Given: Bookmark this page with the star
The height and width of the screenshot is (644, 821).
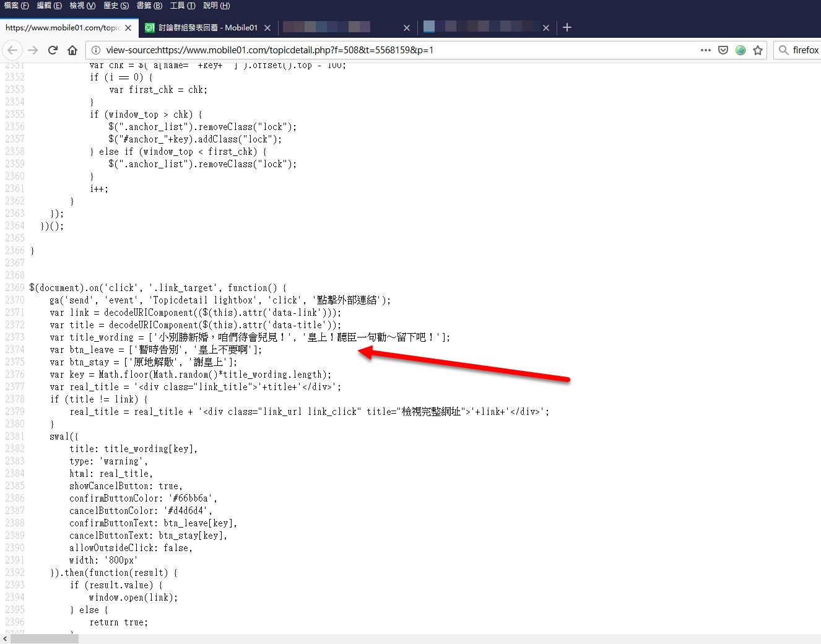Looking at the screenshot, I should point(758,50).
